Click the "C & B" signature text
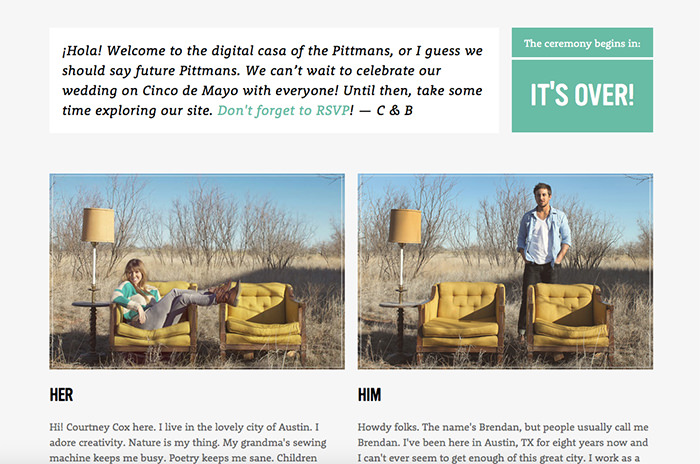 [x=395, y=110]
